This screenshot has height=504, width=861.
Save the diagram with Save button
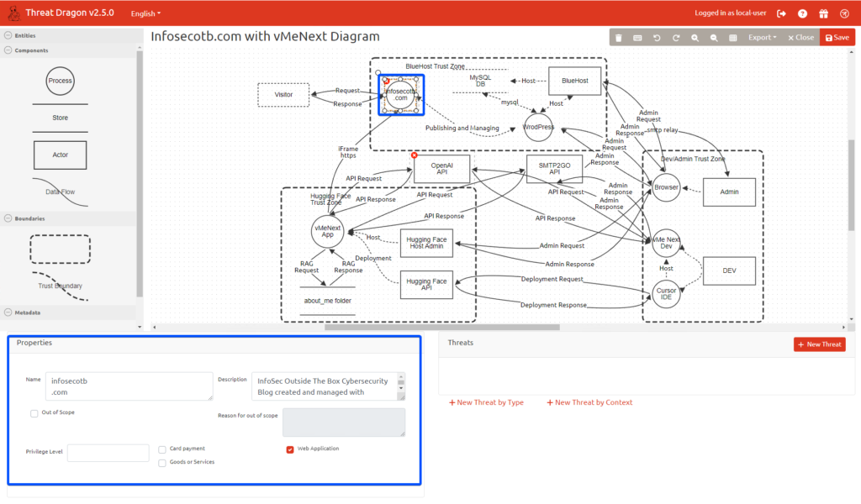837,38
